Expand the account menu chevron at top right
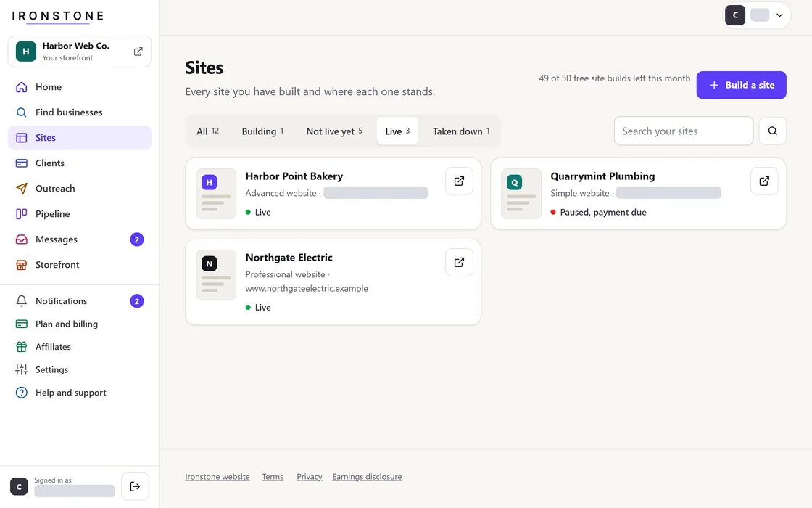Viewport: 812px width, 508px height. pyautogui.click(x=779, y=15)
